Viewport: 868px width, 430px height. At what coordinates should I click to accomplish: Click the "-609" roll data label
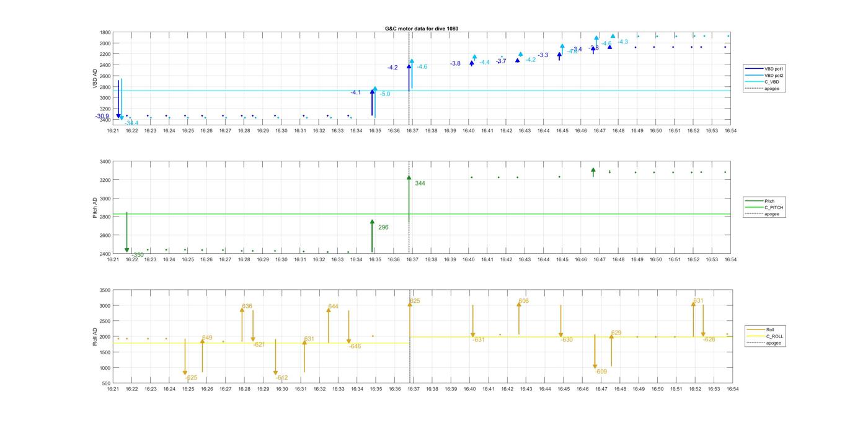pyautogui.click(x=601, y=371)
